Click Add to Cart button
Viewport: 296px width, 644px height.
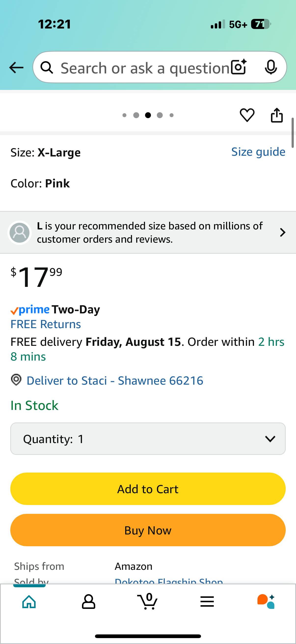tap(148, 489)
